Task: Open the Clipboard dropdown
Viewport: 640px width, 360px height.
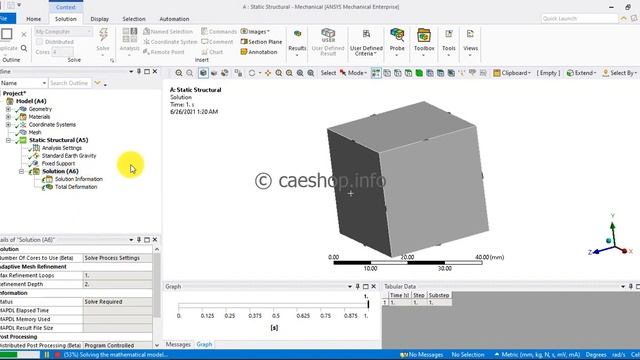Action: [512, 73]
